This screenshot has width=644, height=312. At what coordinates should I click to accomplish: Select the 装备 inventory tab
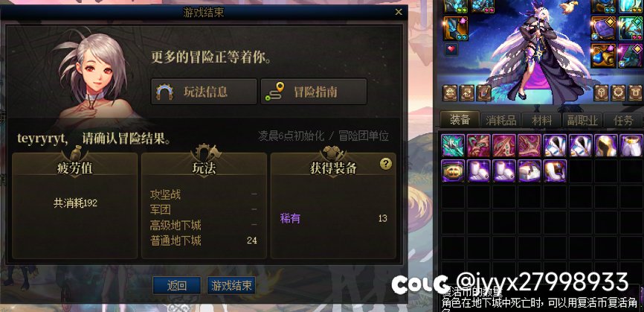point(460,120)
